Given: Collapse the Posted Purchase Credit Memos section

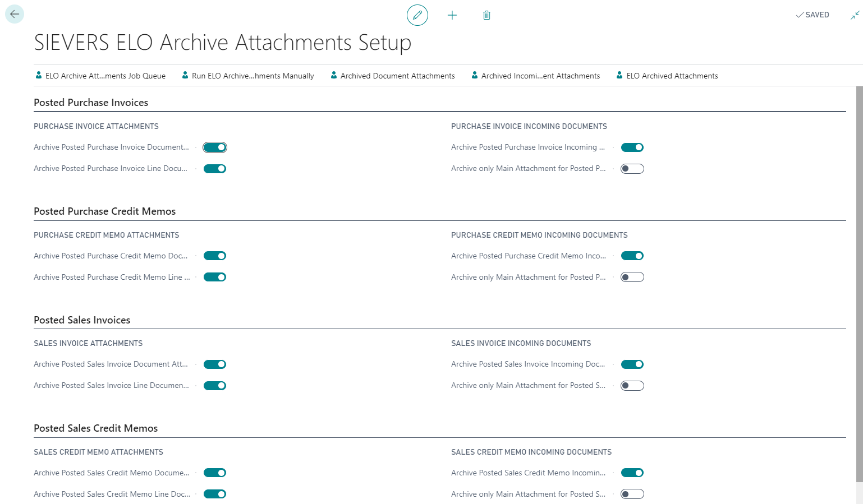Looking at the screenshot, I should click(x=104, y=211).
